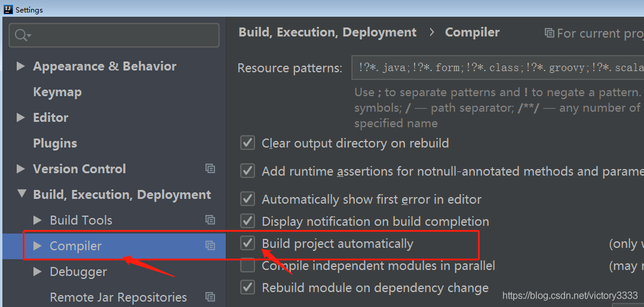
Task: Click the search magnifier icon in the settings search
Action: (x=22, y=35)
